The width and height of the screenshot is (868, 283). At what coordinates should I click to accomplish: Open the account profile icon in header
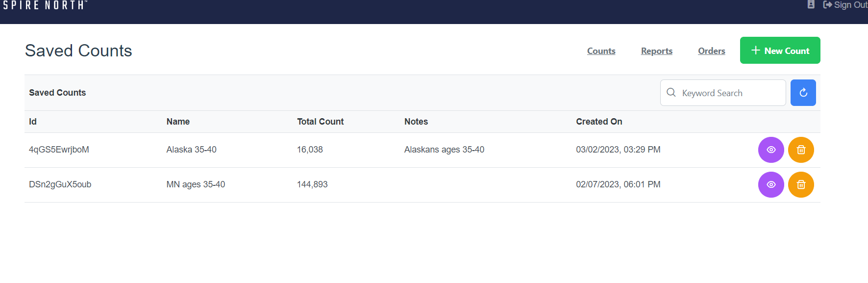coord(811,4)
